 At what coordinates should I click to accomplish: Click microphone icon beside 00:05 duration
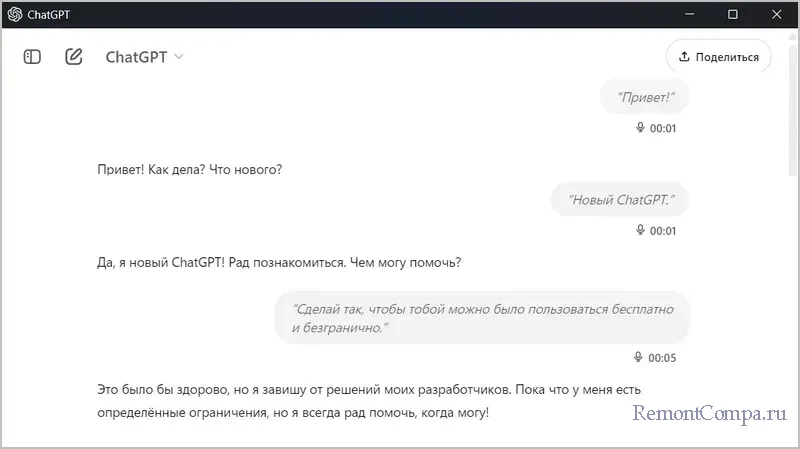[x=638, y=357]
